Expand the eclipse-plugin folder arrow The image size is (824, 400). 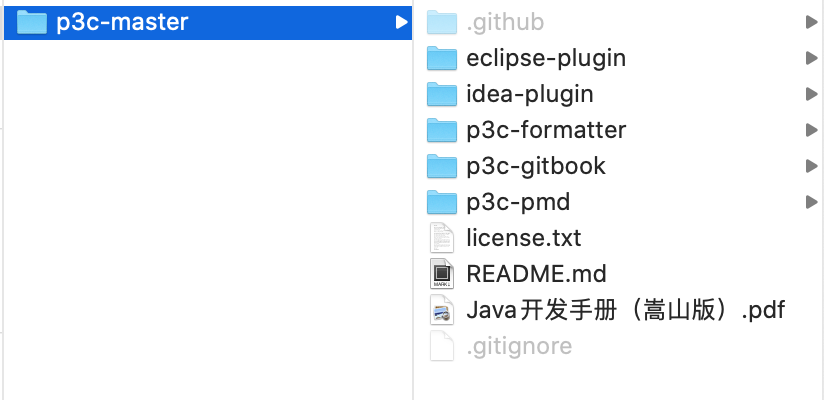coord(811,58)
